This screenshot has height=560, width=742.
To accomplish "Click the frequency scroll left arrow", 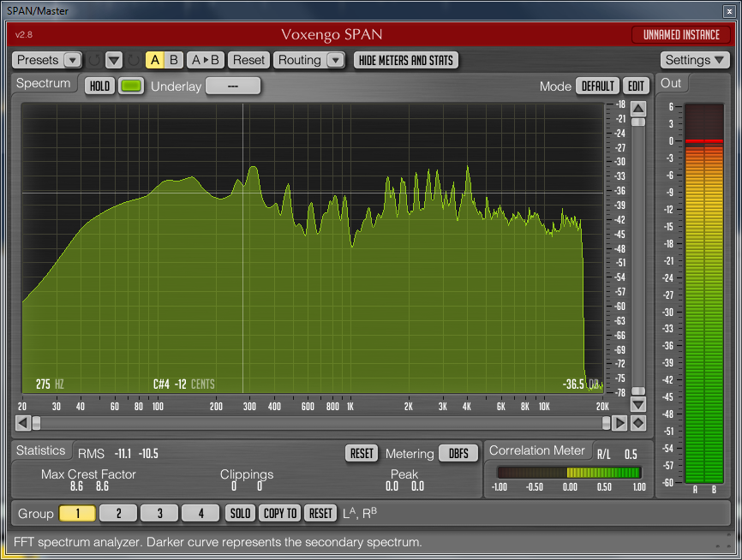I will 23,423.
